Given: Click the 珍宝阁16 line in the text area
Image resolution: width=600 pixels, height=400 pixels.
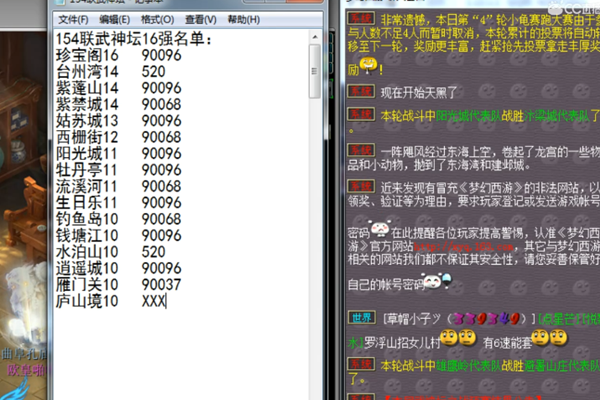Looking at the screenshot, I should [90, 57].
